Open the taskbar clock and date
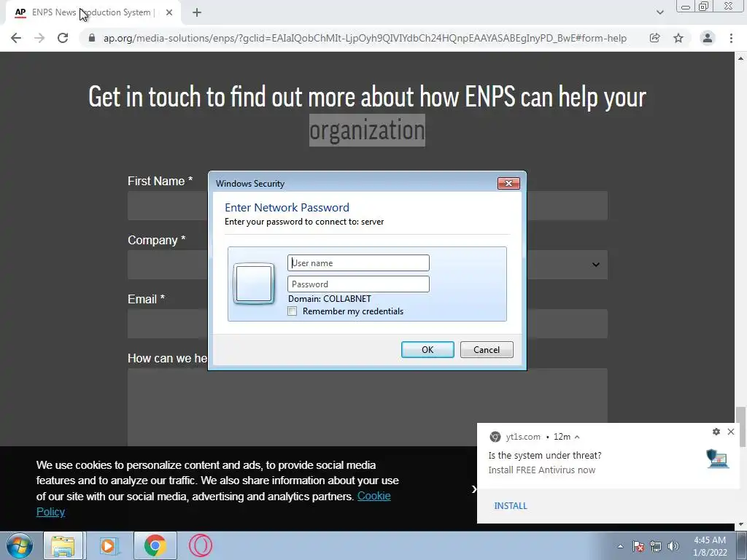This screenshot has width=747, height=560. [710, 546]
